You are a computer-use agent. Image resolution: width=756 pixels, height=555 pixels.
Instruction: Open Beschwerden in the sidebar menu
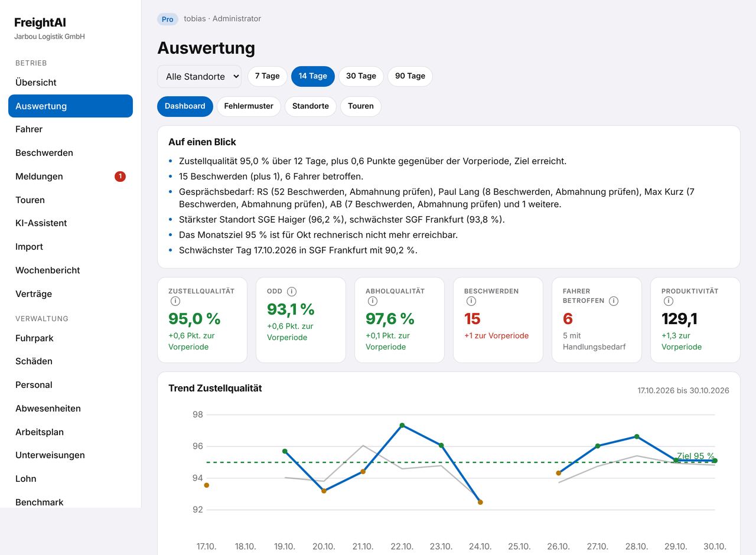click(70, 153)
